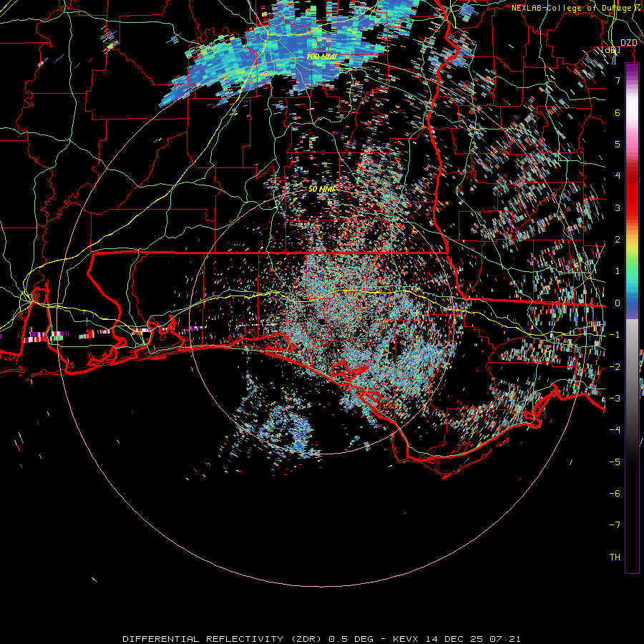
Task: Click the [dB] unit label
Action: (611, 50)
